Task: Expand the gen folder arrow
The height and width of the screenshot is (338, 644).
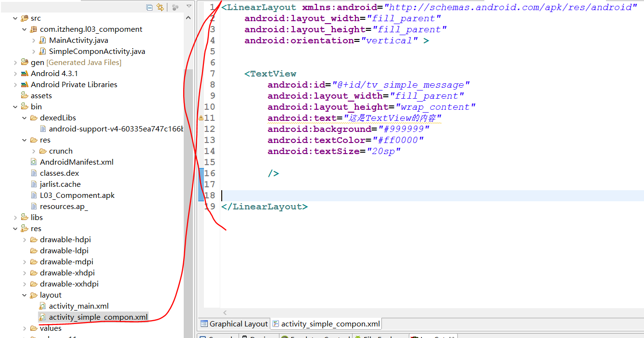Action: click(x=15, y=63)
